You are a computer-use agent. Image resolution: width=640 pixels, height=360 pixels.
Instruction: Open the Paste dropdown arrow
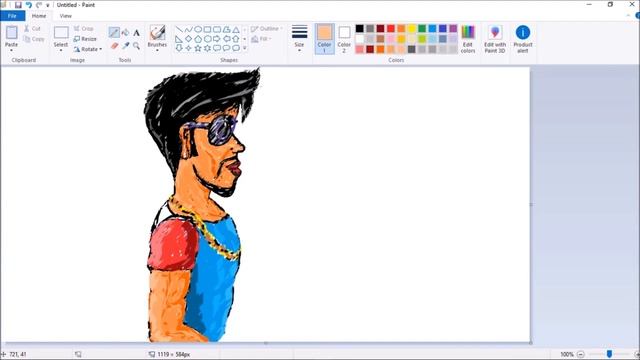[11, 50]
